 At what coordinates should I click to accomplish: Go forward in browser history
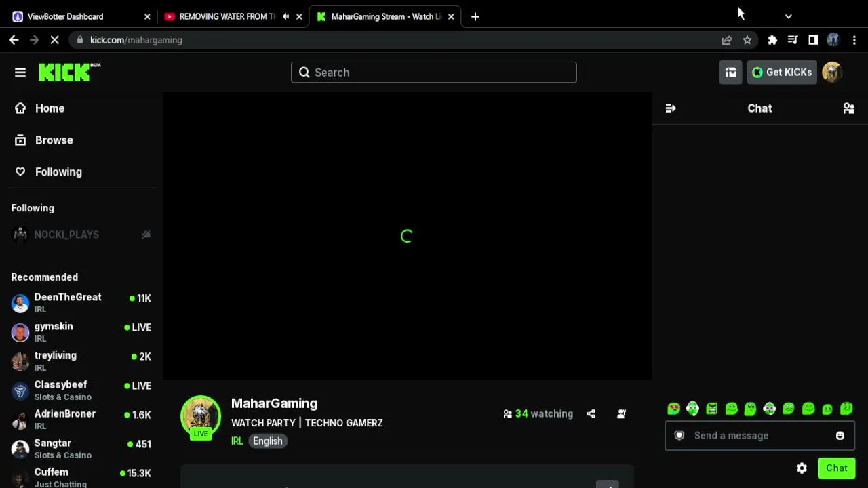coord(35,40)
